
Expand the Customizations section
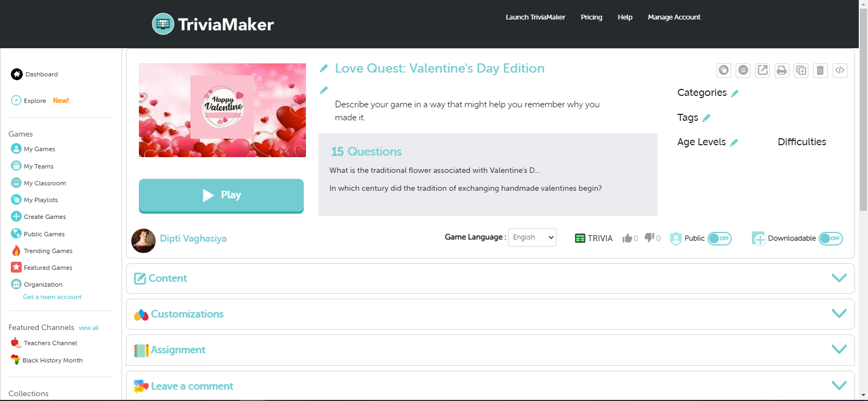tap(839, 314)
